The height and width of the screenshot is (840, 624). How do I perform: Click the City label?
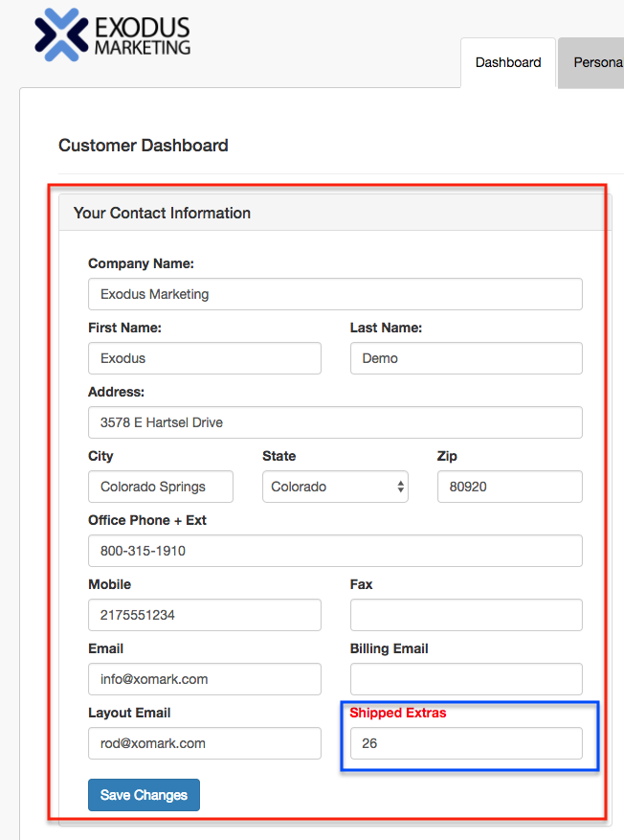click(100, 456)
